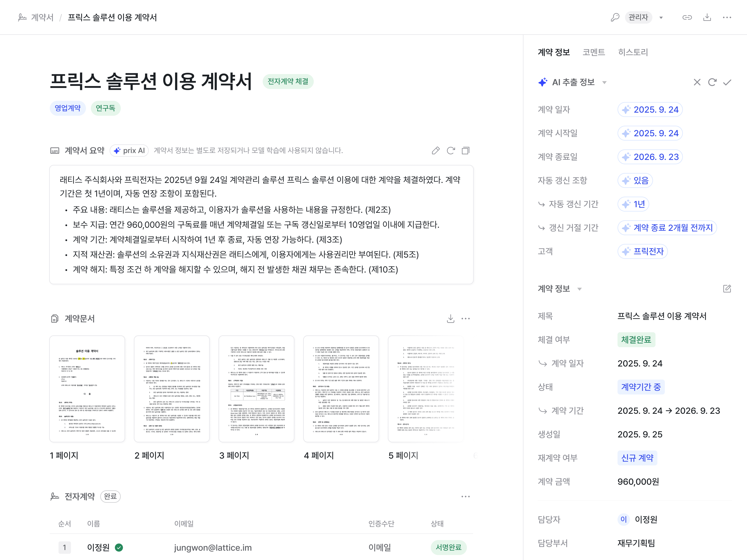Confirm AI 추출 정보 with the checkmark icon

[x=727, y=82]
